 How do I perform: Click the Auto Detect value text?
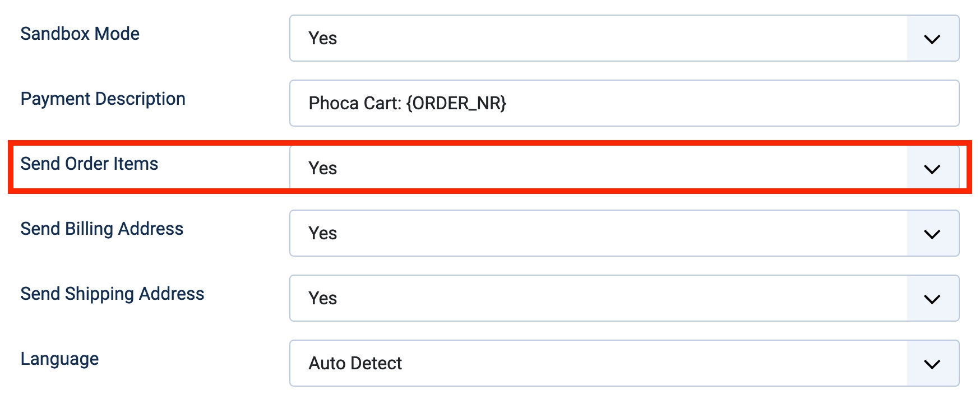355,364
